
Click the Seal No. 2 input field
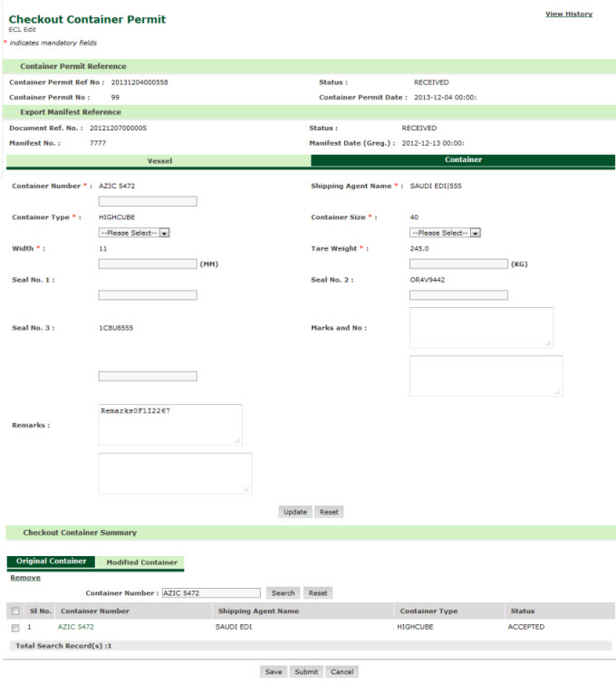coord(458,295)
